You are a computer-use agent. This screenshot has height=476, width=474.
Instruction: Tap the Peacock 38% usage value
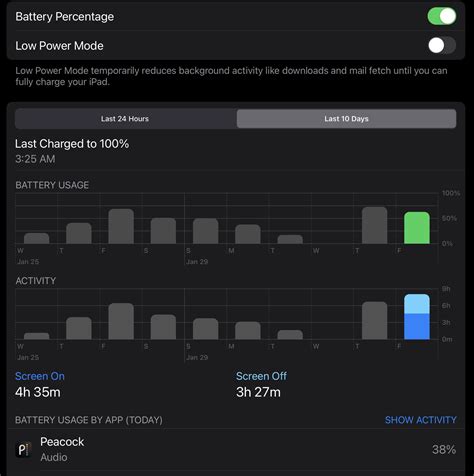pyautogui.click(x=444, y=449)
